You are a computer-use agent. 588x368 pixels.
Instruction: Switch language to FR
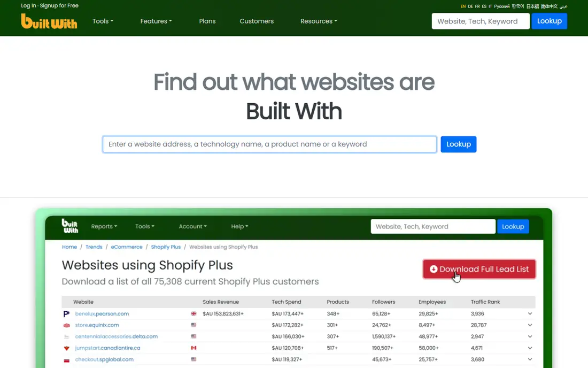point(477,6)
